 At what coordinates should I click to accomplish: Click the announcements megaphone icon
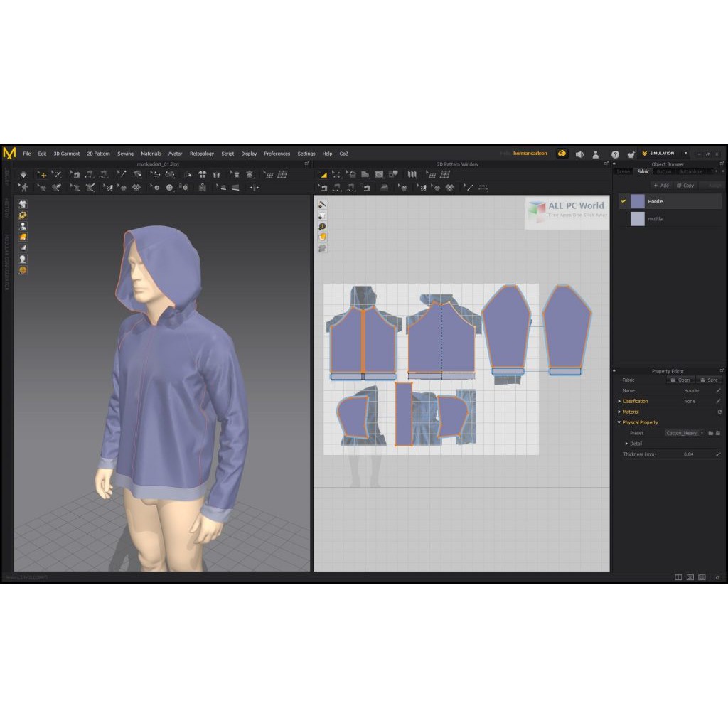(x=579, y=154)
